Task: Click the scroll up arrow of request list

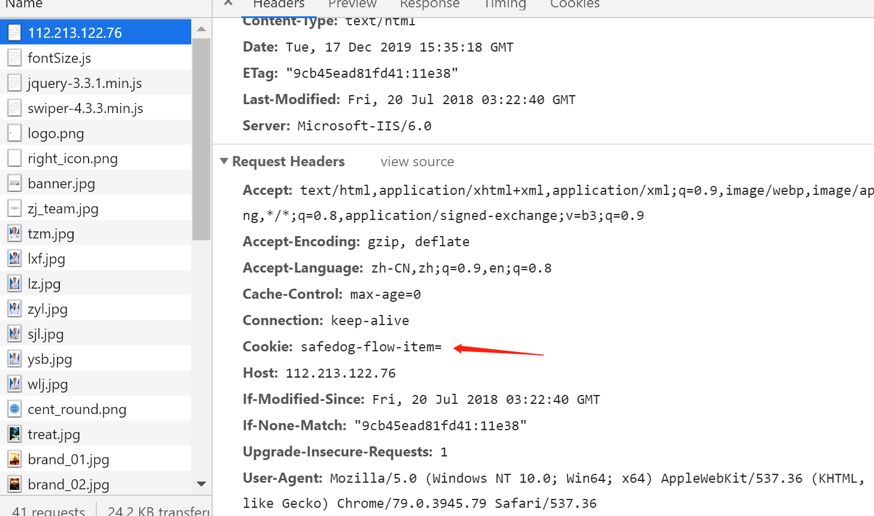Action: [201, 28]
